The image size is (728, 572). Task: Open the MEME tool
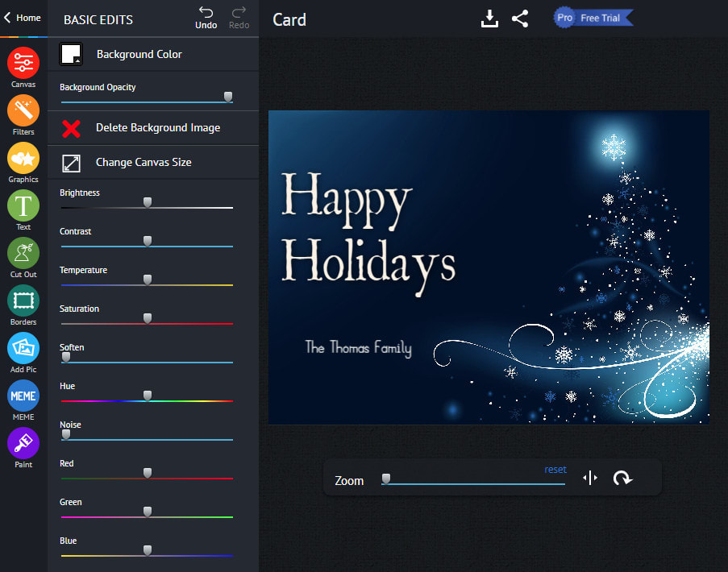[x=23, y=400]
